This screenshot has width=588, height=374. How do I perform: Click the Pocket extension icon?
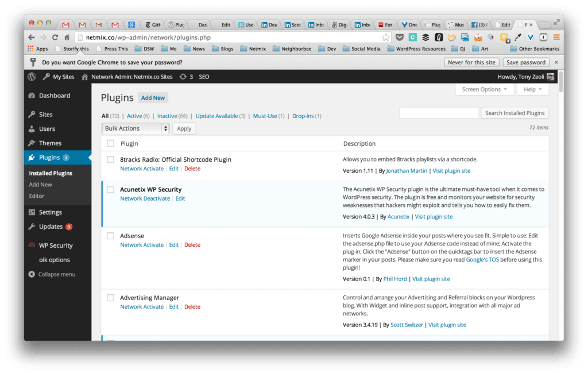point(400,37)
